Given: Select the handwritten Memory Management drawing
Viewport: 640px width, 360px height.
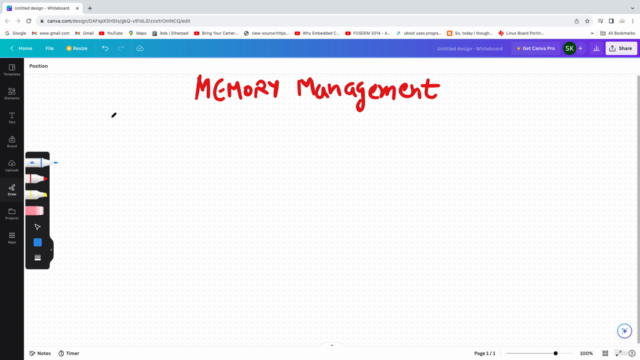Looking at the screenshot, I should tap(317, 93).
